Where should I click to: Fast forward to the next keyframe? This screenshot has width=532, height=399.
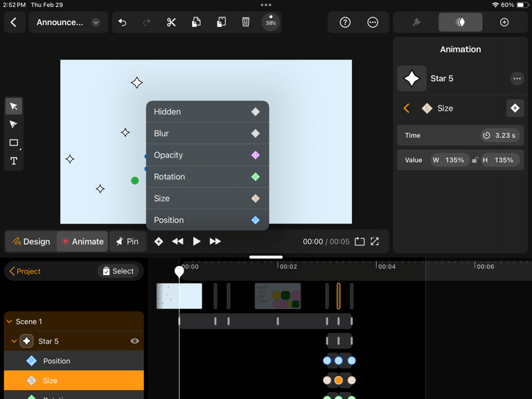[215, 242]
